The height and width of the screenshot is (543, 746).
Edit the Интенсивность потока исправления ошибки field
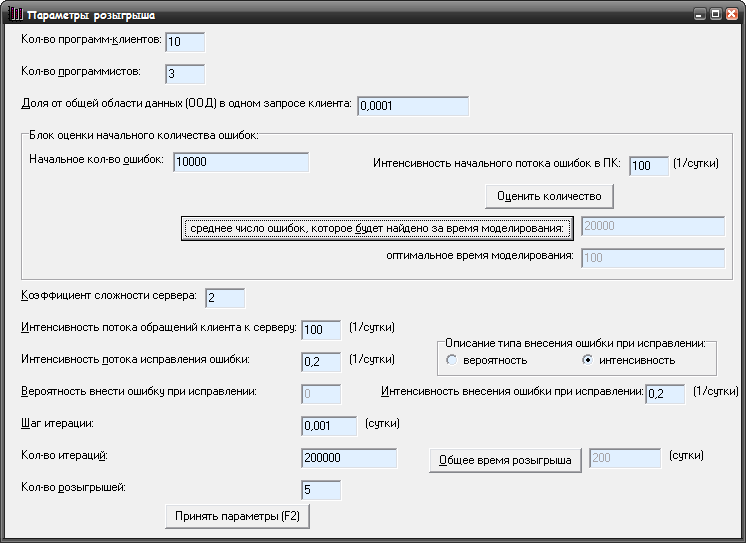pos(321,362)
